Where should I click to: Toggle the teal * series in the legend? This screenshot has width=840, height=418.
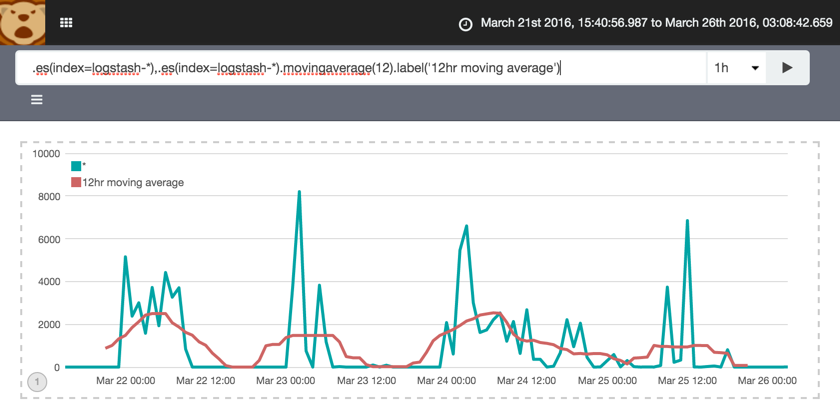(76, 167)
